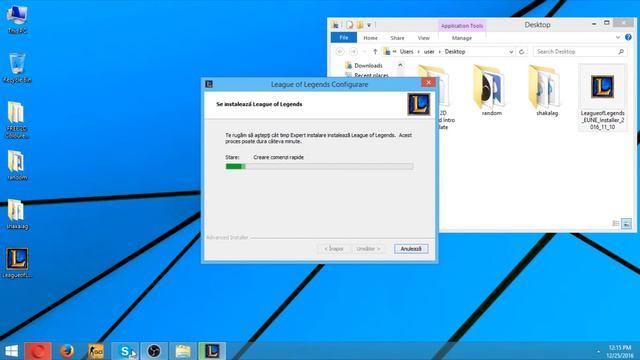Click the Application Tools contextual tab
Image resolution: width=640 pixels, height=360 pixels.
point(462,26)
